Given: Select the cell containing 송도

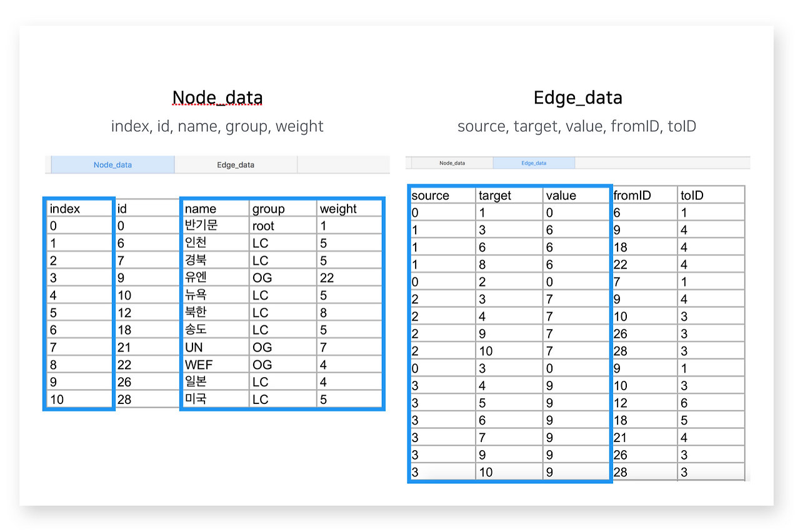Looking at the screenshot, I should click(x=214, y=330).
